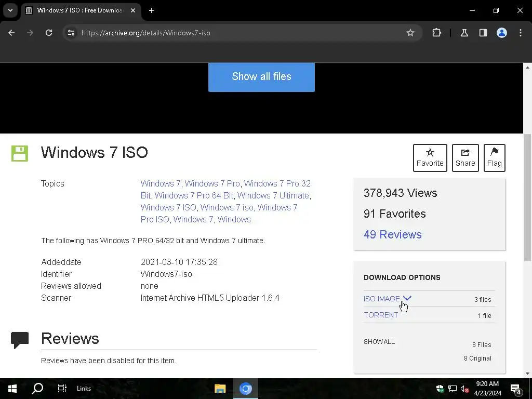Reload the archive.org page
Screen dimensions: 532x399
click(x=49, y=33)
